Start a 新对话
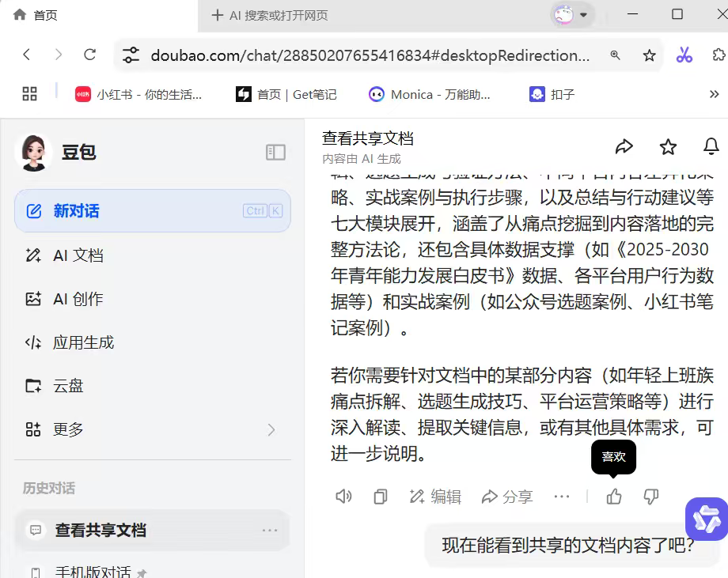 [76, 211]
